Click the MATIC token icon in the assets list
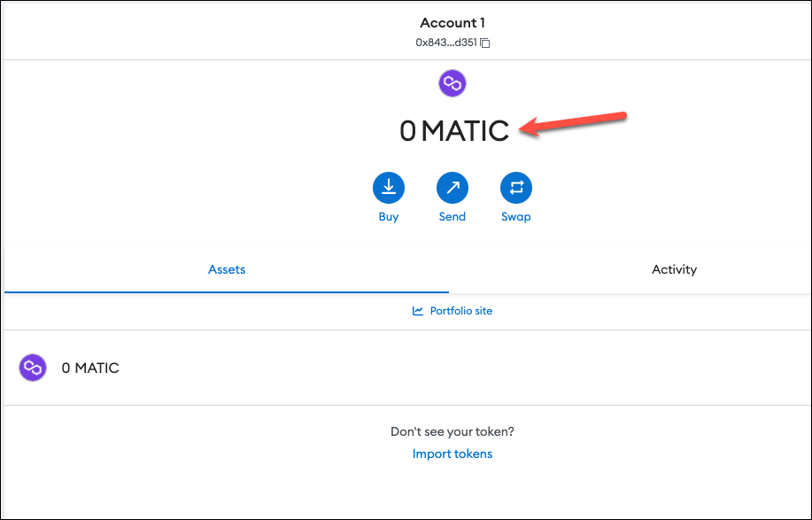The width and height of the screenshot is (812, 520). pyautogui.click(x=33, y=368)
